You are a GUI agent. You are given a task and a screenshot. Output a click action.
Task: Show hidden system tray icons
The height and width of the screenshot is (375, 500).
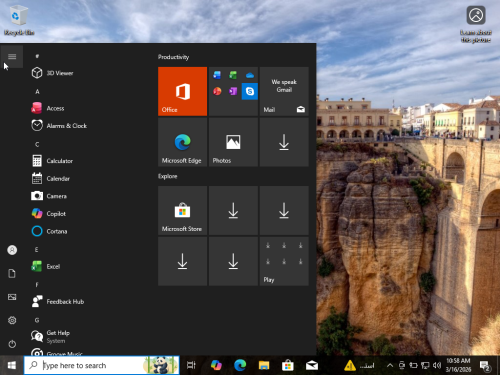click(390, 365)
